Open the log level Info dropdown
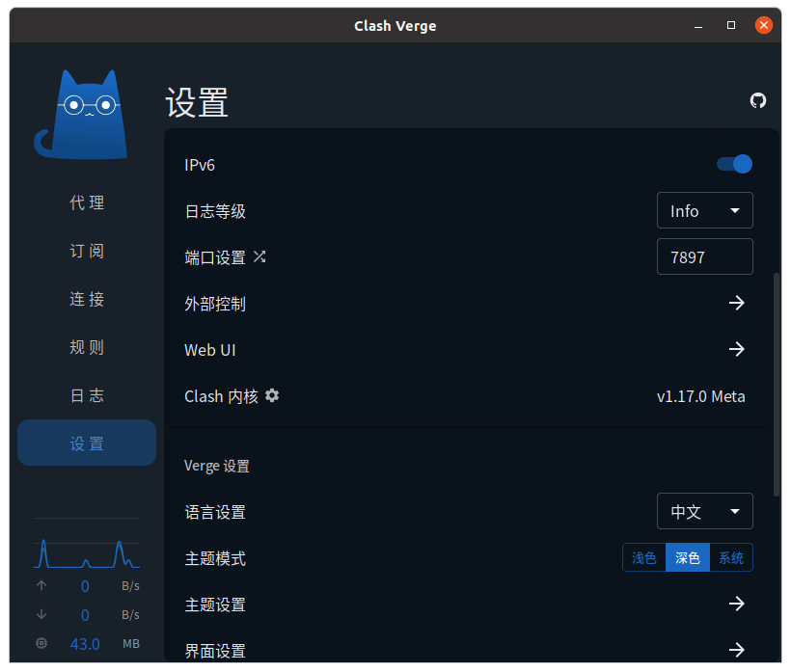791x672 pixels. 705,210
